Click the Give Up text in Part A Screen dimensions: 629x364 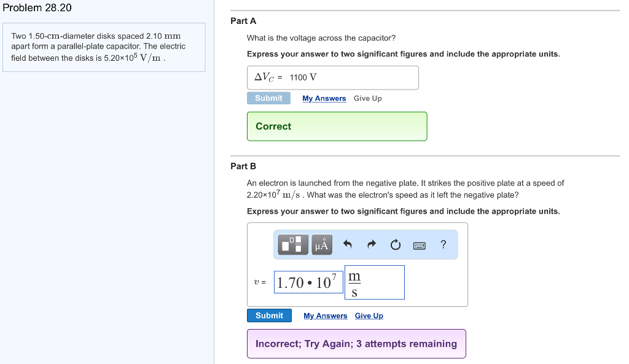pos(367,98)
